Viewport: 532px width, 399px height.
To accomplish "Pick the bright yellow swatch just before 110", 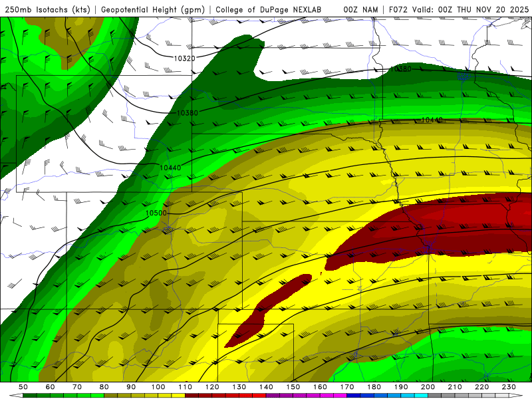I will coord(178,396).
